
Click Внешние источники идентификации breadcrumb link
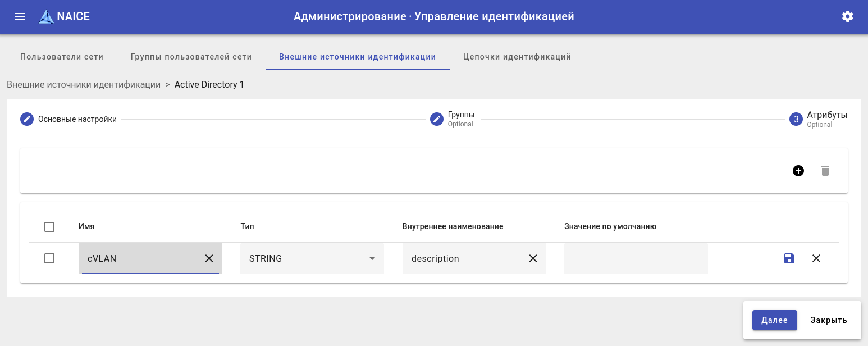click(x=84, y=85)
